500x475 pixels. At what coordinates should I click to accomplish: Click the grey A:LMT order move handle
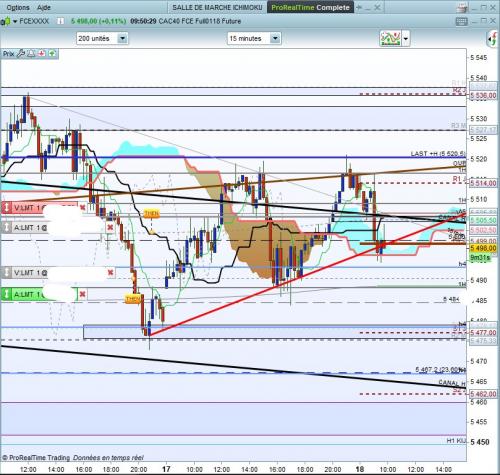pyautogui.click(x=6, y=228)
